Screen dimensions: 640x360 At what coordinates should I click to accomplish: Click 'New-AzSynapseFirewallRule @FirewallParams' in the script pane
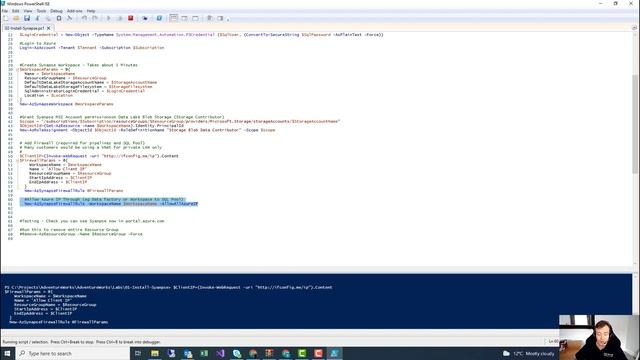click(x=73, y=191)
